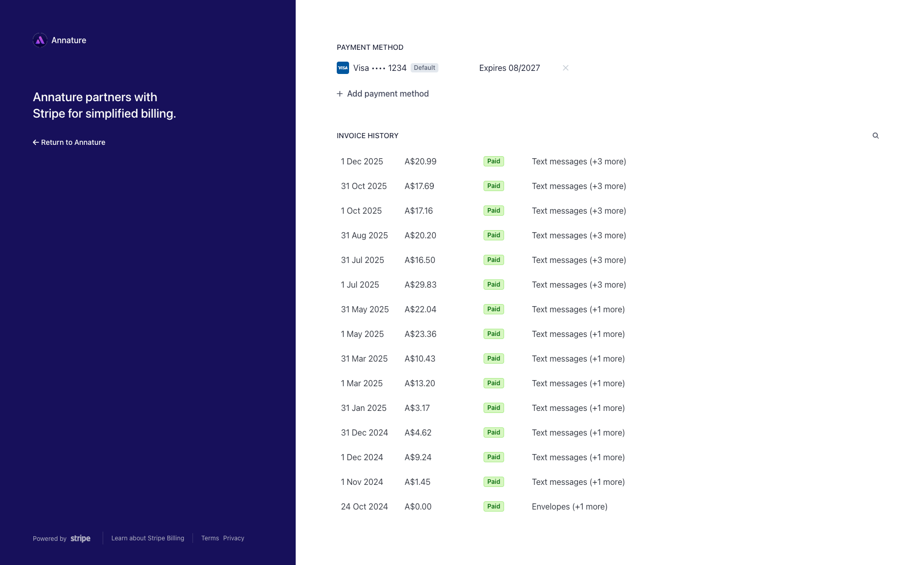The width and height of the screenshot is (924, 565).
Task: Click the A$10.43 amount
Action: pos(420,359)
